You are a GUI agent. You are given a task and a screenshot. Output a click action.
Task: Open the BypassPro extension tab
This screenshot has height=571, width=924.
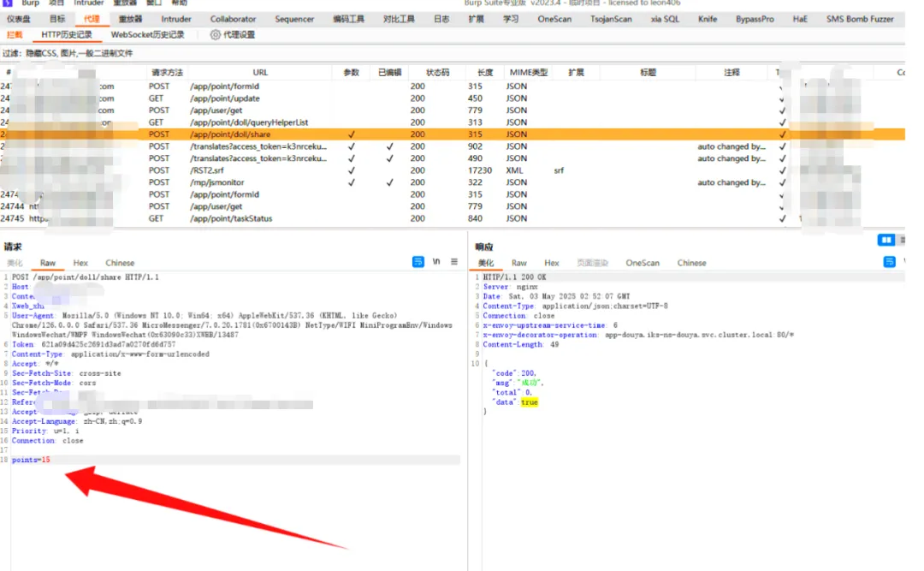(755, 19)
